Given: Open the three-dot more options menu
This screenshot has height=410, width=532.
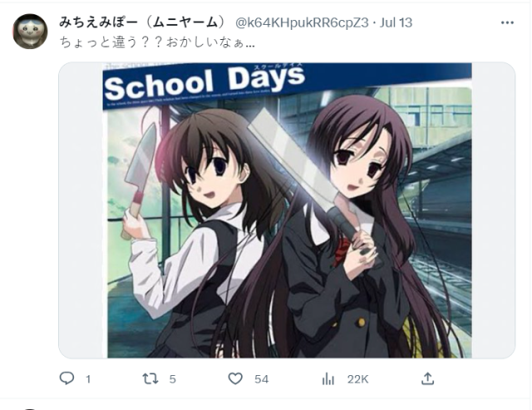Looking at the screenshot, I should click(507, 22).
